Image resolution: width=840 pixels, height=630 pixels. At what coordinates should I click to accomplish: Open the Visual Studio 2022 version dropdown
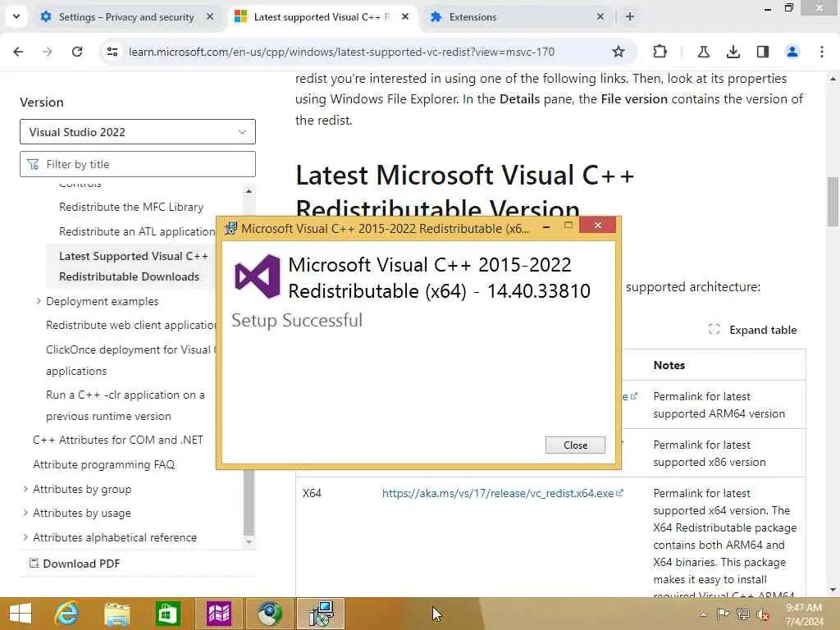(x=138, y=132)
